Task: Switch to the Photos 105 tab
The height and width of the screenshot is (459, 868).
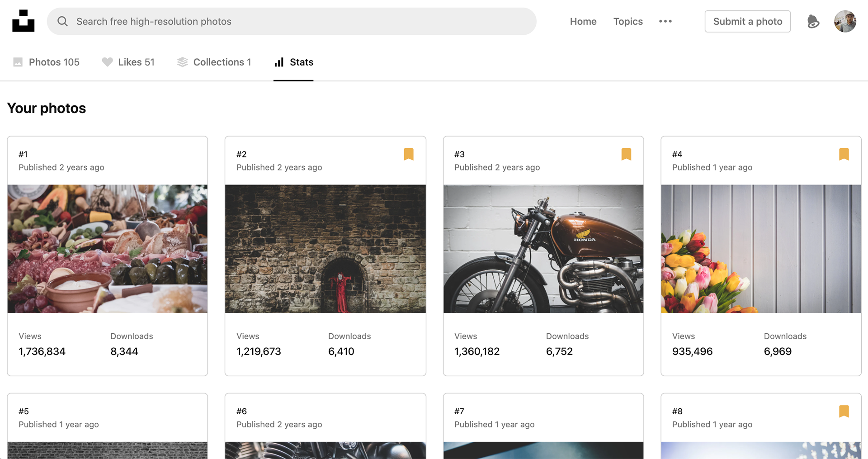Action: click(47, 62)
